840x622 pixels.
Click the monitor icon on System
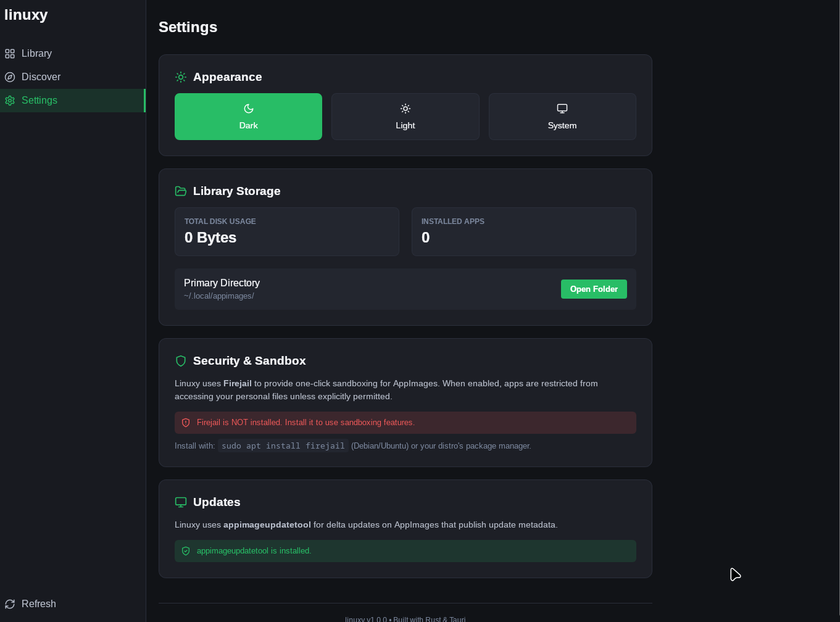tap(562, 109)
